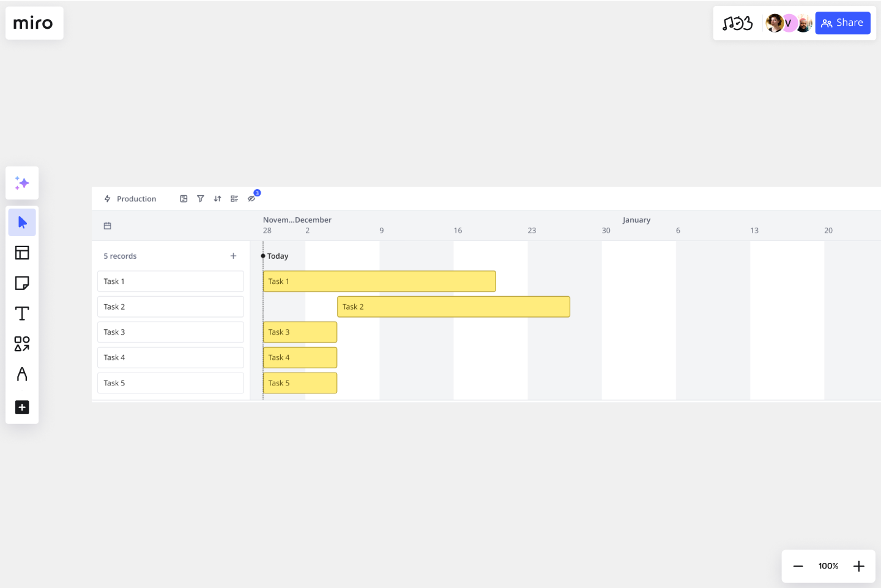Viewport: 881px width, 588px height.
Task: Select the Task 3 bar on the timeline
Action: (300, 332)
